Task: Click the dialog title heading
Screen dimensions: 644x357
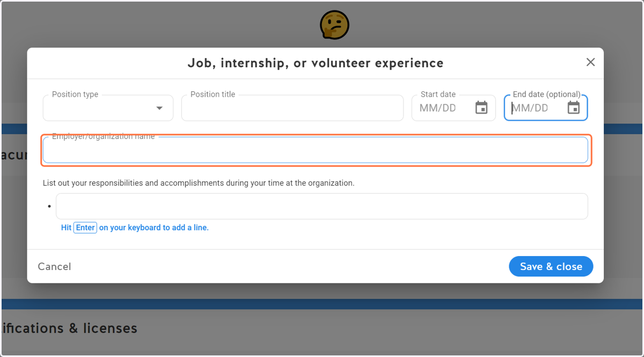Action: pyautogui.click(x=316, y=63)
